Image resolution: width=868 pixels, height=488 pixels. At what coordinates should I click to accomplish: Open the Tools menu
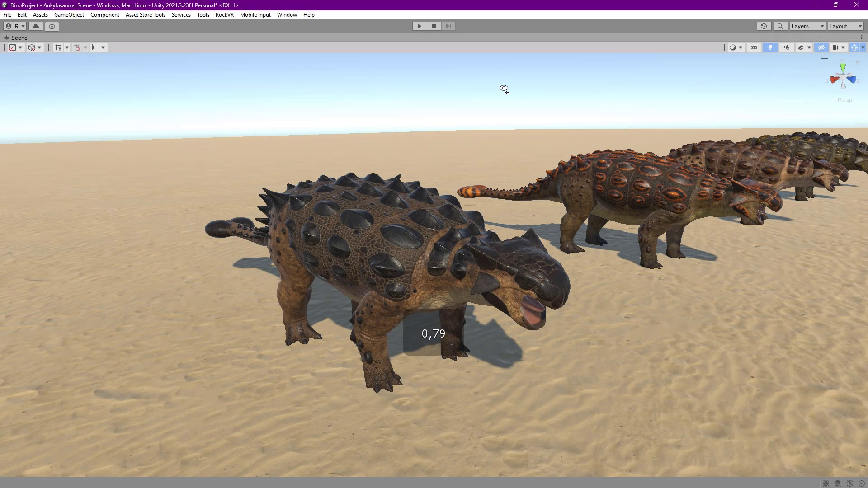coord(203,15)
